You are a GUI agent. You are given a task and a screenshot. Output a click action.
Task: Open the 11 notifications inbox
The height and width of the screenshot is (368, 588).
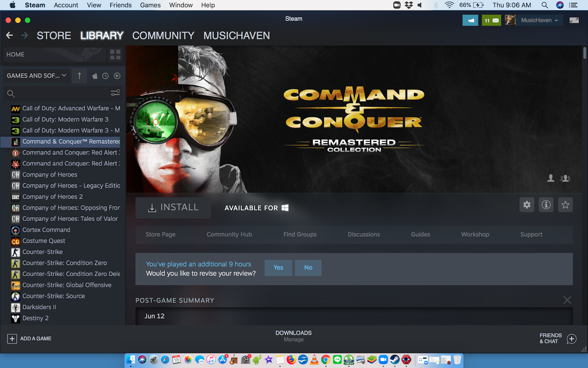coord(491,20)
